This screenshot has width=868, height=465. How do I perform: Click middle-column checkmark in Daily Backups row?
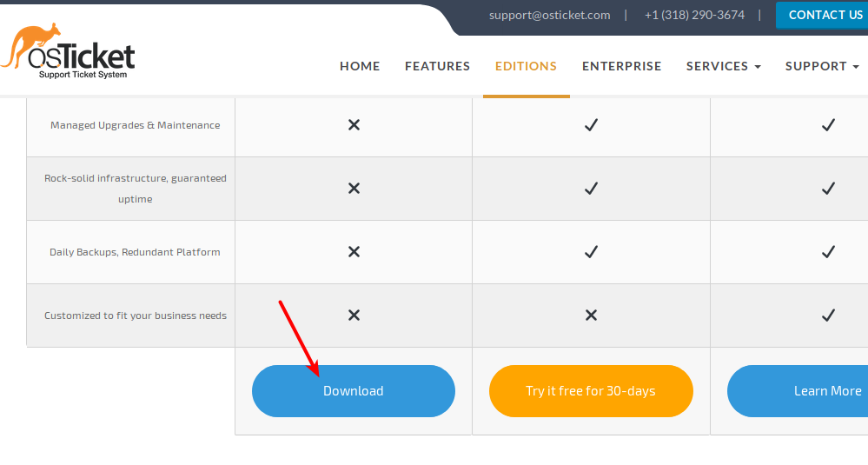591,252
